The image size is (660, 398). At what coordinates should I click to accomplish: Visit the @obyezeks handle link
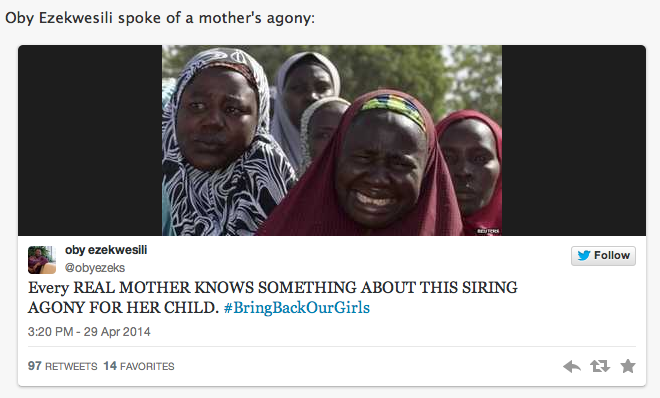point(95,268)
